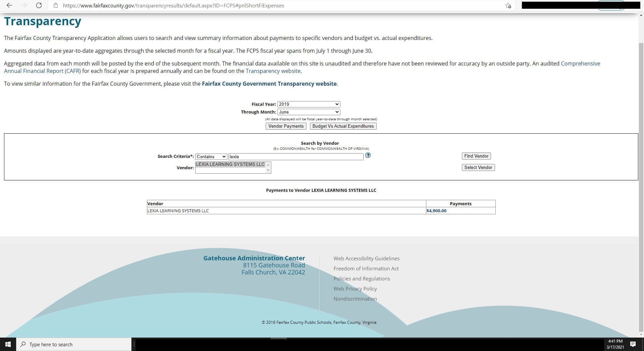Open Web Accessibility Guidelines footer link
Viewport: 644px width, 351px height.
tap(366, 258)
